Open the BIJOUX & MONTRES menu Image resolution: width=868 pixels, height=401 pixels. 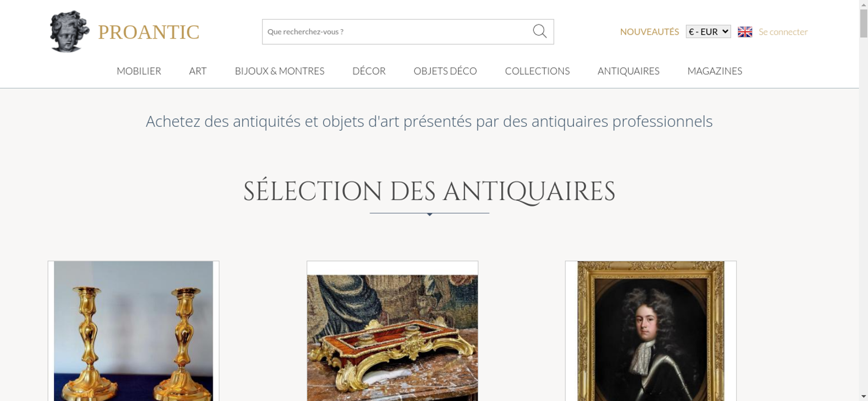tap(279, 71)
